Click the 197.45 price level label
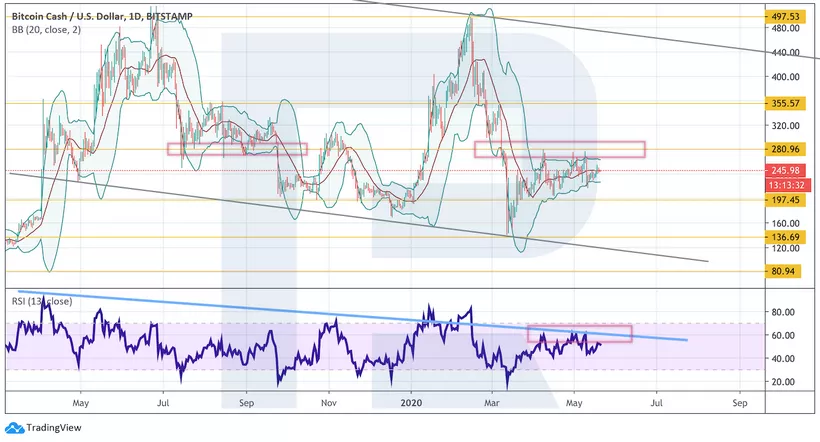Viewport: 820px width, 442px height. 783,200
